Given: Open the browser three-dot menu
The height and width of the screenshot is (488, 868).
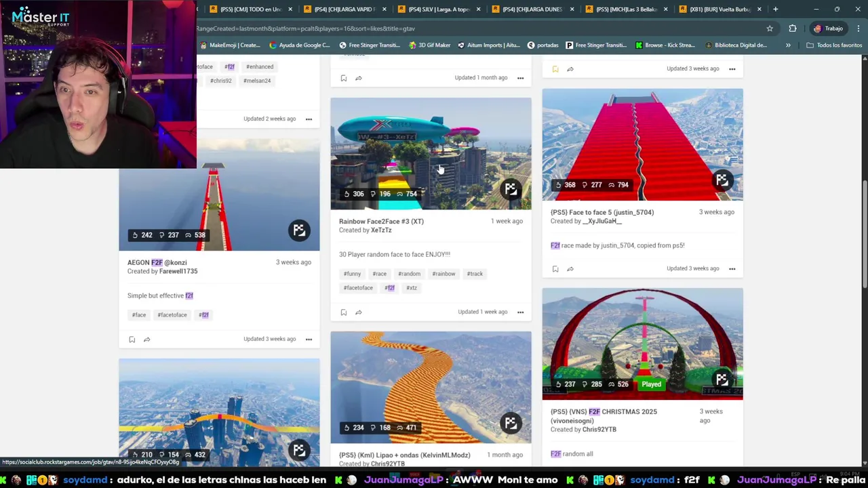Looking at the screenshot, I should [859, 28].
